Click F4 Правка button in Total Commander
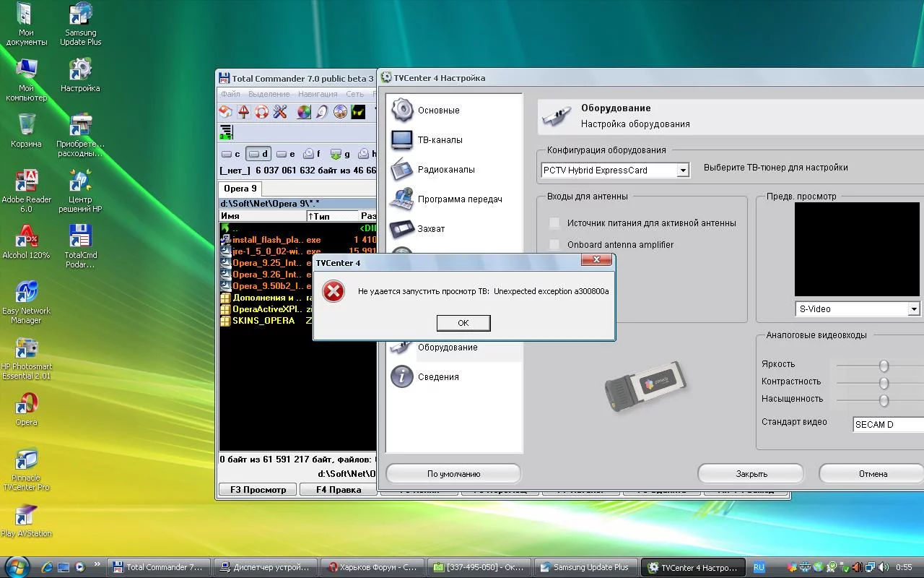The width and height of the screenshot is (924, 578). click(x=339, y=490)
